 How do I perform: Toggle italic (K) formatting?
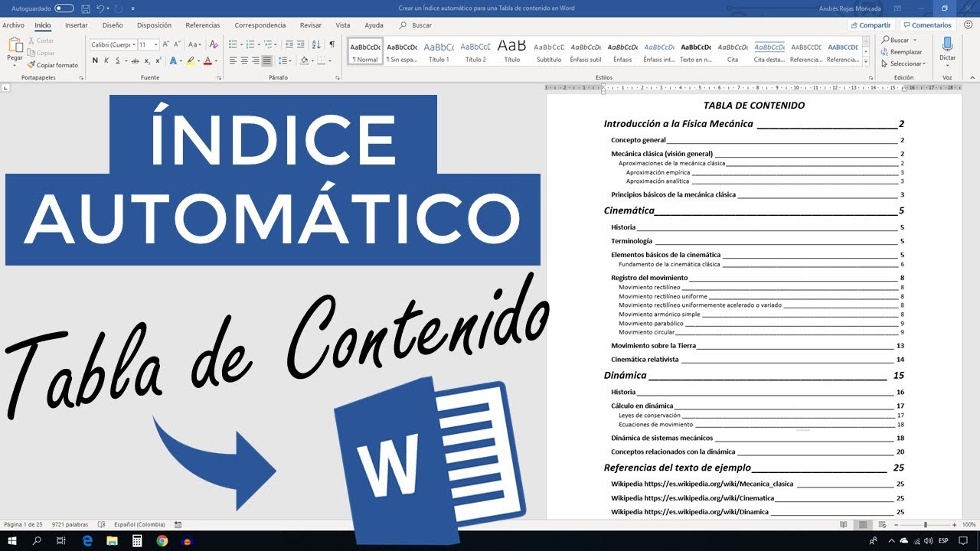click(x=106, y=60)
